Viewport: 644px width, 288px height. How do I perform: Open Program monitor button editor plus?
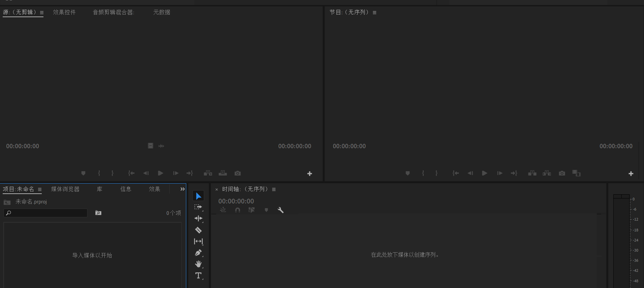pyautogui.click(x=631, y=173)
